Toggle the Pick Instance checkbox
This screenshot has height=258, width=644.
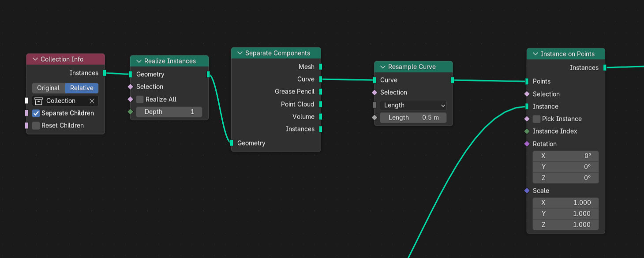tap(536, 119)
